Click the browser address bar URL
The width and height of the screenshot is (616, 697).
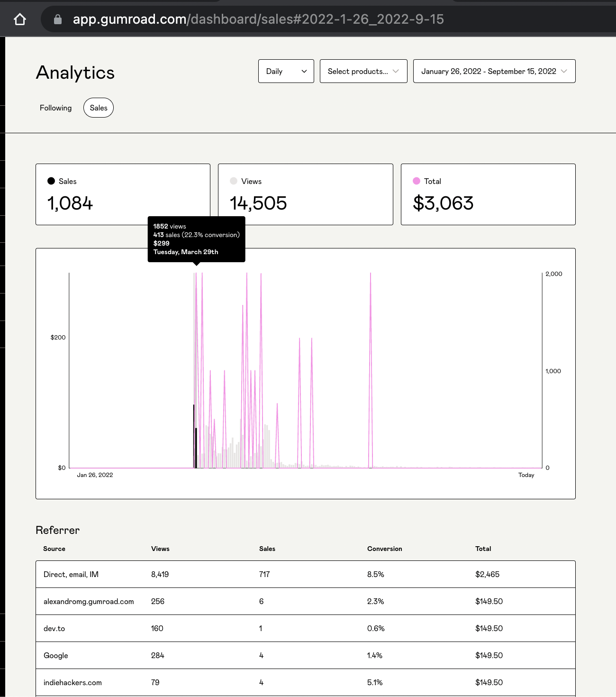pos(258,19)
